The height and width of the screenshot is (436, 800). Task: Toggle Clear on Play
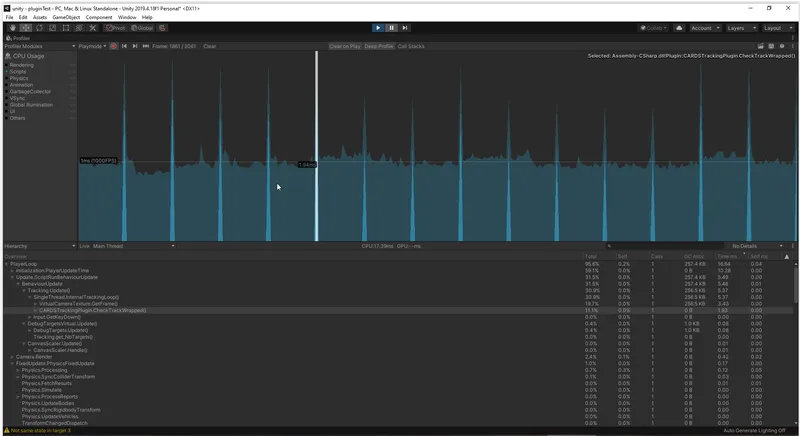point(345,46)
